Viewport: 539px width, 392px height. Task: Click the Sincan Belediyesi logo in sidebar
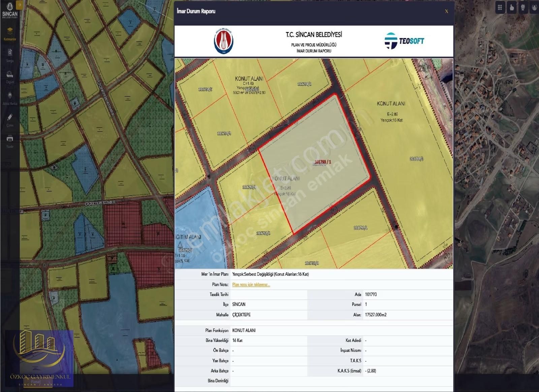click(x=10, y=10)
